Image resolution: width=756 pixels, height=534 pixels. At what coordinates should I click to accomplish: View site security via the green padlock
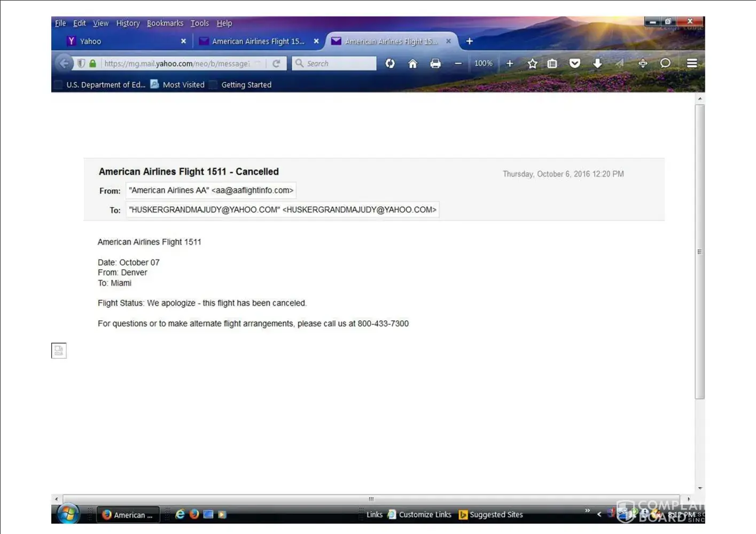pyautogui.click(x=92, y=64)
